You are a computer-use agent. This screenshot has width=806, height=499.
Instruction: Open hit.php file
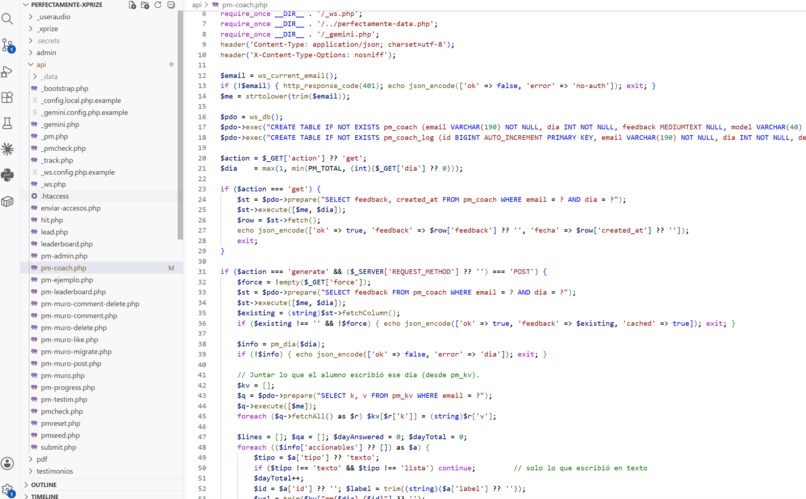tap(52, 220)
